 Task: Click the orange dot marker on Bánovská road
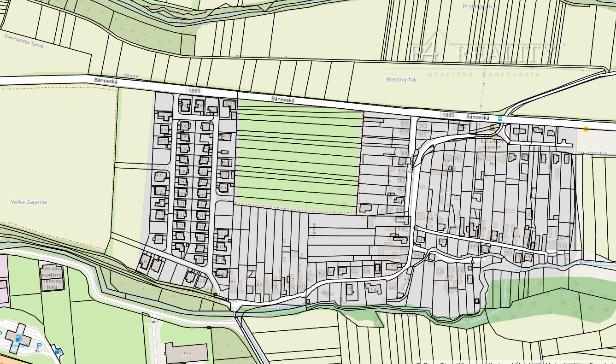[586, 129]
